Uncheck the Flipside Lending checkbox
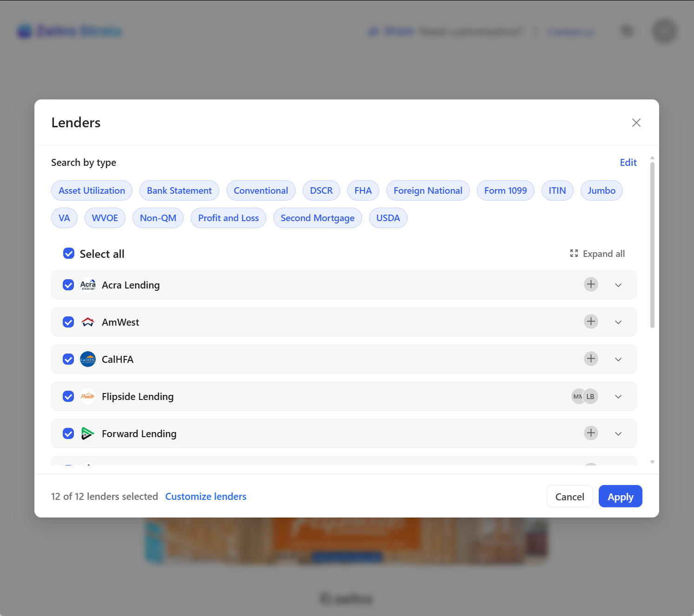The width and height of the screenshot is (694, 616). click(68, 396)
